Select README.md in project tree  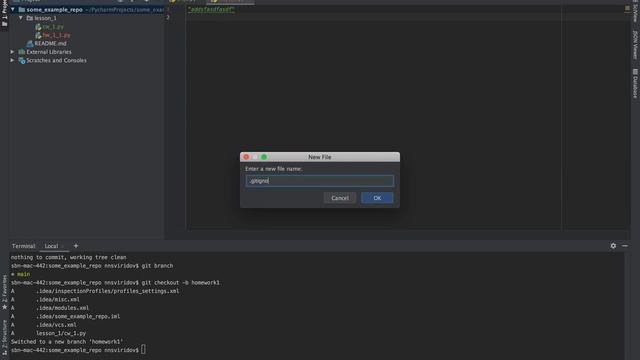[50, 43]
